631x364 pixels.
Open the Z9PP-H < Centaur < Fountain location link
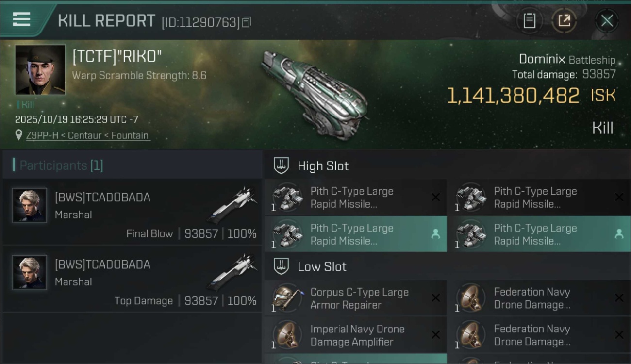tap(87, 135)
